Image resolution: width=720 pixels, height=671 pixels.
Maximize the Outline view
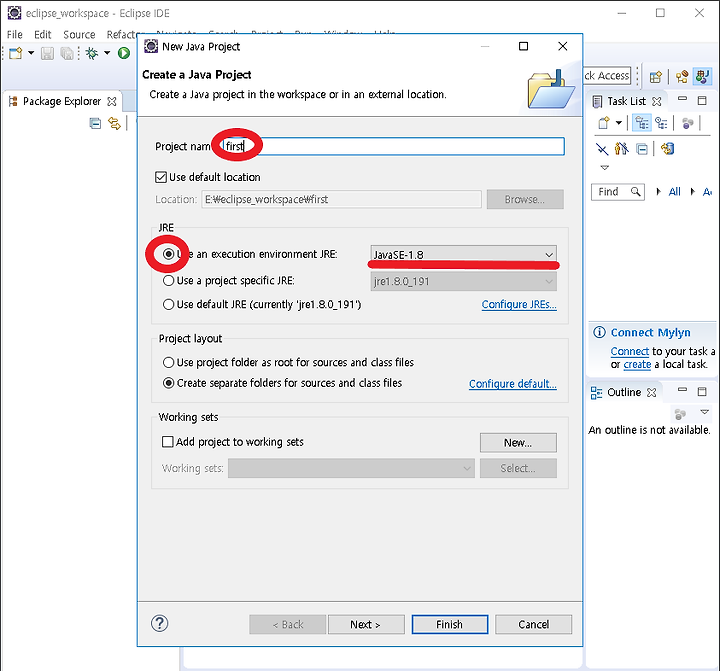coord(702,391)
